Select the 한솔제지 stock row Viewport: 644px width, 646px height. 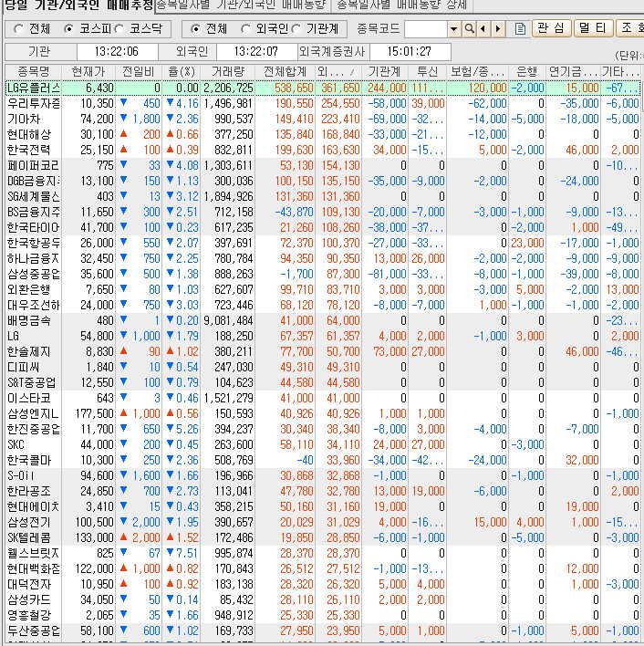point(323,352)
